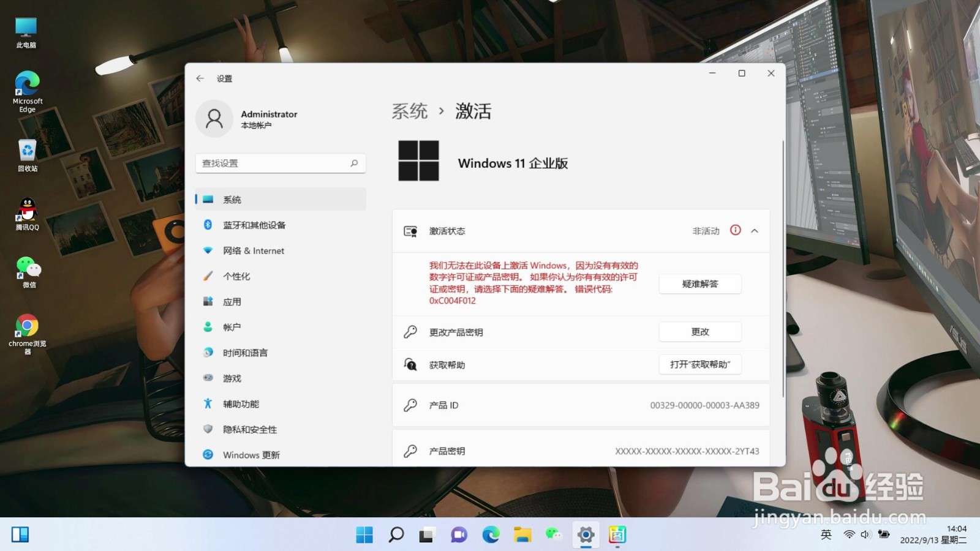Select 时间和语言 in sidebar
Image resolution: width=980 pixels, height=551 pixels.
coord(281,353)
